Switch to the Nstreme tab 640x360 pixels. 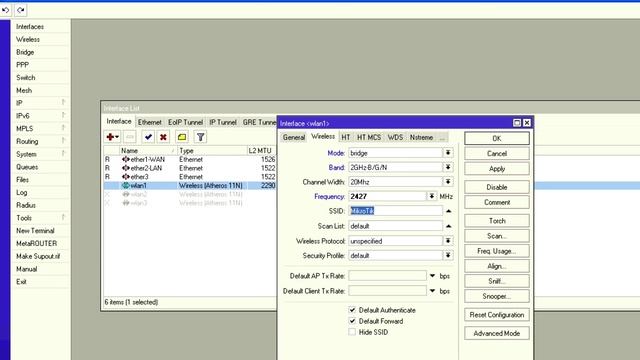421,137
